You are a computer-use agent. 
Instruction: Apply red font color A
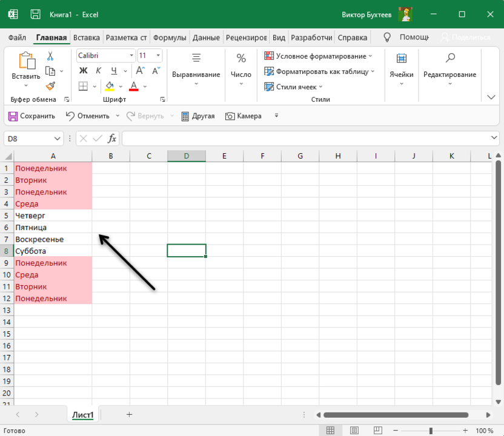[x=134, y=86]
